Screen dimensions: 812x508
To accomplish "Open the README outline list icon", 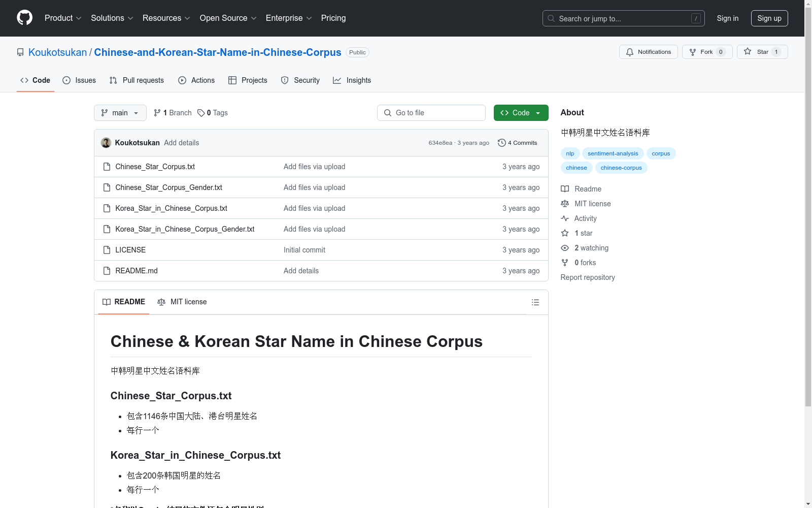I will pyautogui.click(x=535, y=302).
